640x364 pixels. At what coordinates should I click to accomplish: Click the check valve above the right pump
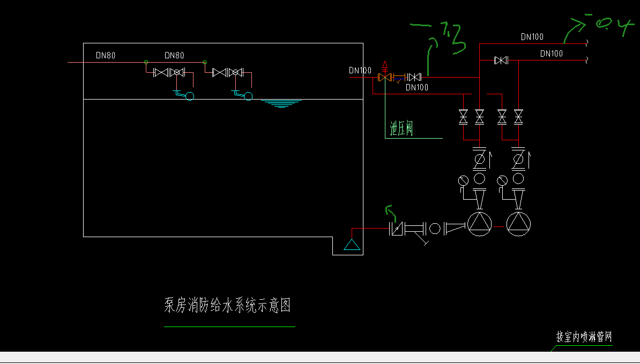(519, 160)
